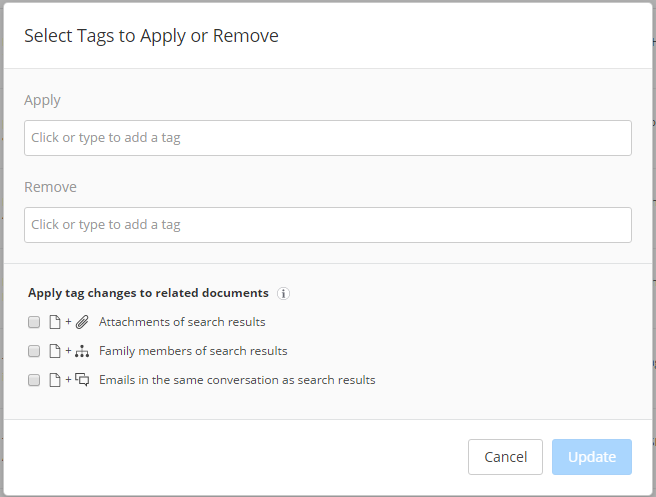Enable Attachments of search results checkbox

click(x=34, y=322)
